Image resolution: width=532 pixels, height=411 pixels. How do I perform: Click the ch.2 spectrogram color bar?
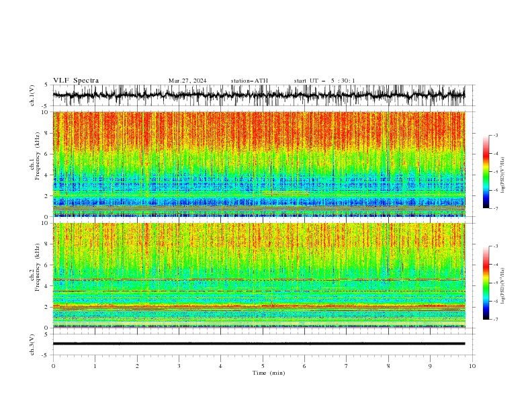pyautogui.click(x=486, y=283)
